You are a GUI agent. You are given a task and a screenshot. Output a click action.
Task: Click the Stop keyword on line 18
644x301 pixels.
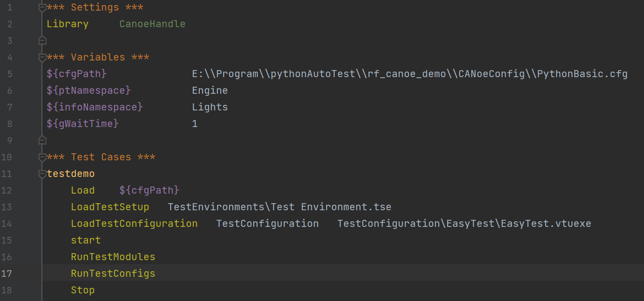pos(83,290)
